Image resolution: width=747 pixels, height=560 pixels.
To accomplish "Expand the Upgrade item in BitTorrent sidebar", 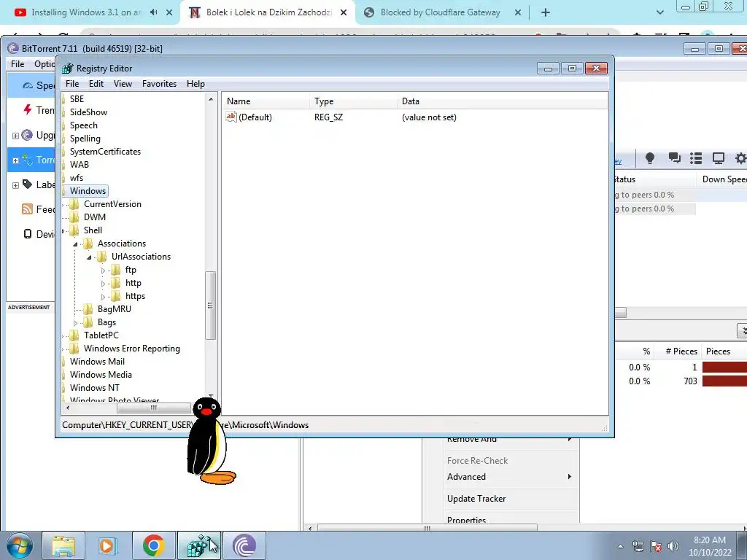I will coord(15,136).
